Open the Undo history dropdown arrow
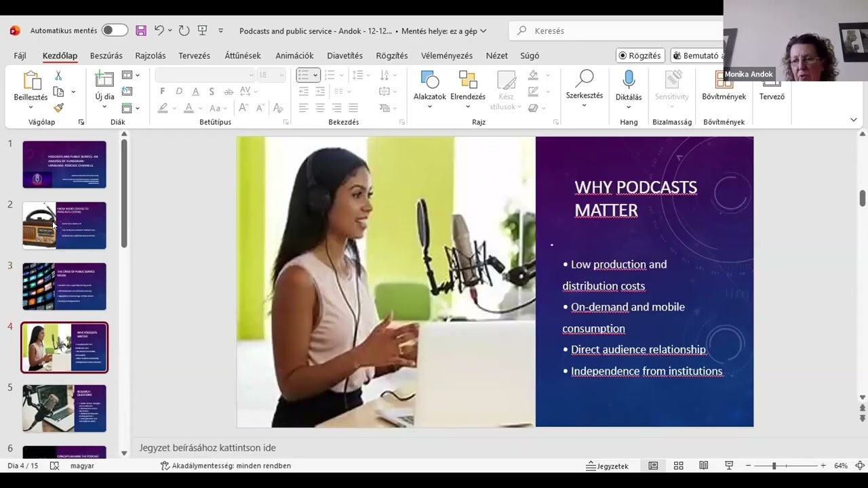 (170, 30)
